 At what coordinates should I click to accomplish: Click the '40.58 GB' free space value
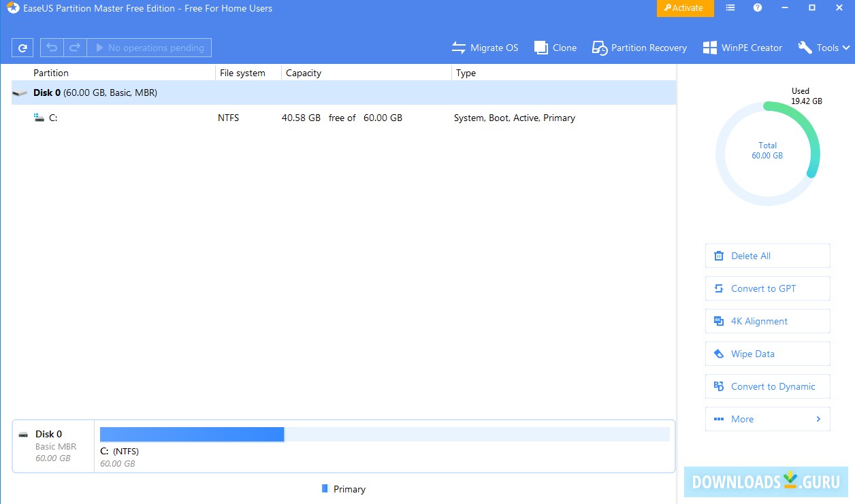point(301,118)
